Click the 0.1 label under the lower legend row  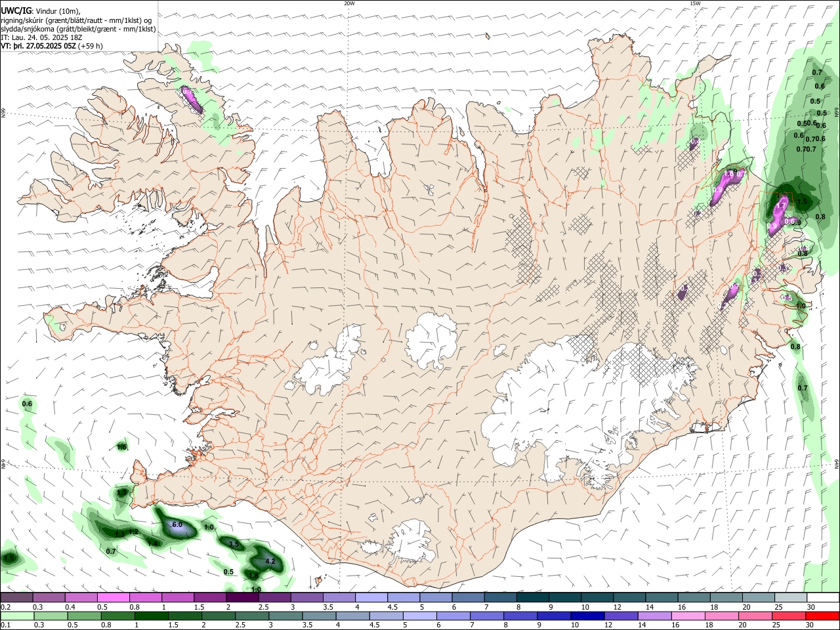pos(4,625)
